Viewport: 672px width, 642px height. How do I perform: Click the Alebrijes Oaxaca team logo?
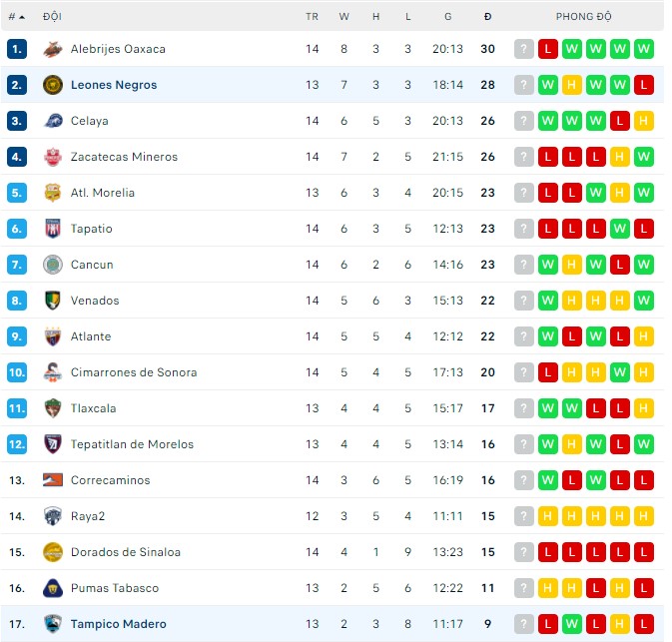(53, 49)
